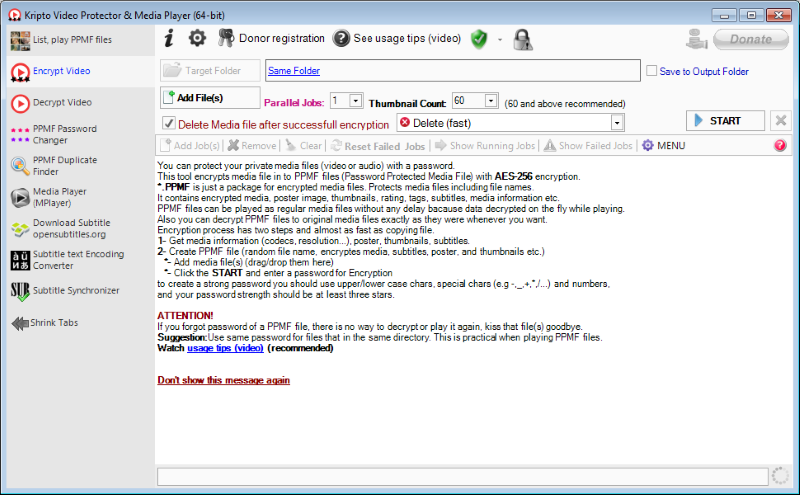Viewport: 800px width, 495px height.
Task: Toggle Delete Media file after encryption checkbox
Action: [168, 123]
